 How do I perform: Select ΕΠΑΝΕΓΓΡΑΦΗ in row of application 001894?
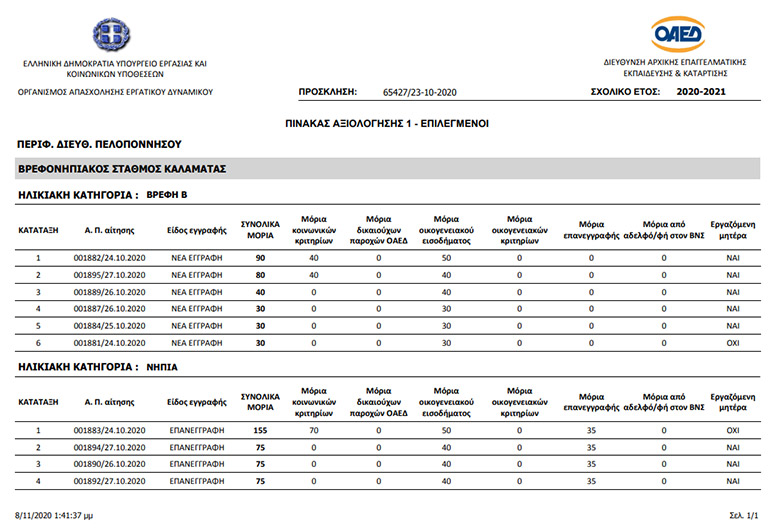pyautogui.click(x=197, y=447)
